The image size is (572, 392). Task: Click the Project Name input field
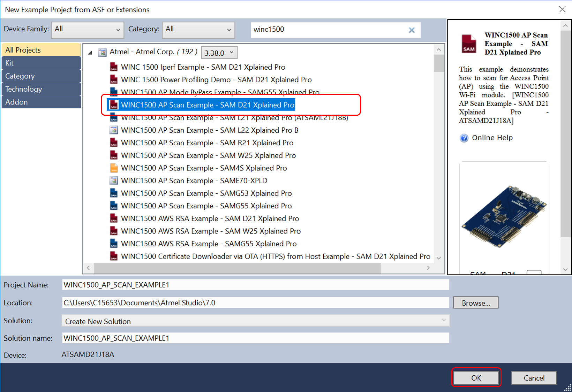(x=255, y=285)
